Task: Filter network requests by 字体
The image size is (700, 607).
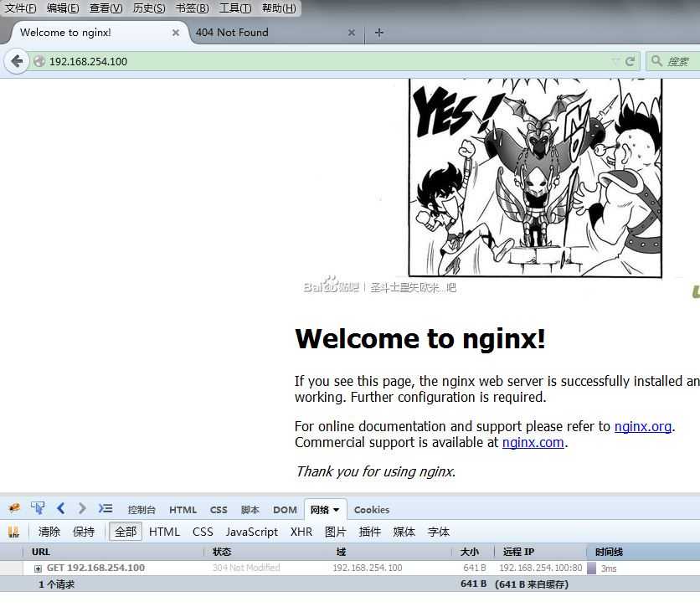Action: pyautogui.click(x=439, y=532)
